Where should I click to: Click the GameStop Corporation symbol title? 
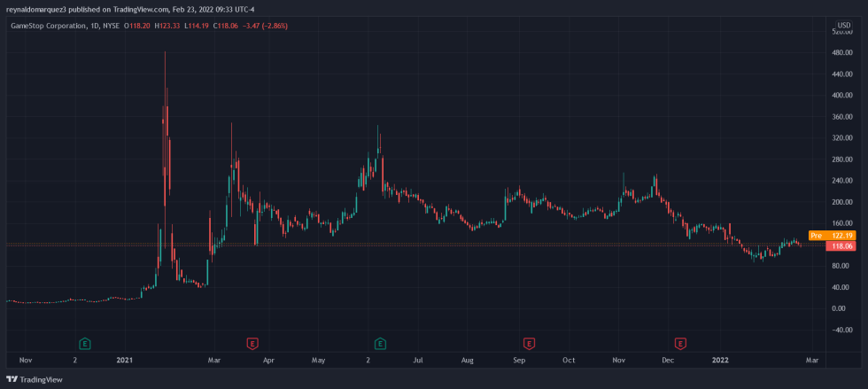pos(47,26)
